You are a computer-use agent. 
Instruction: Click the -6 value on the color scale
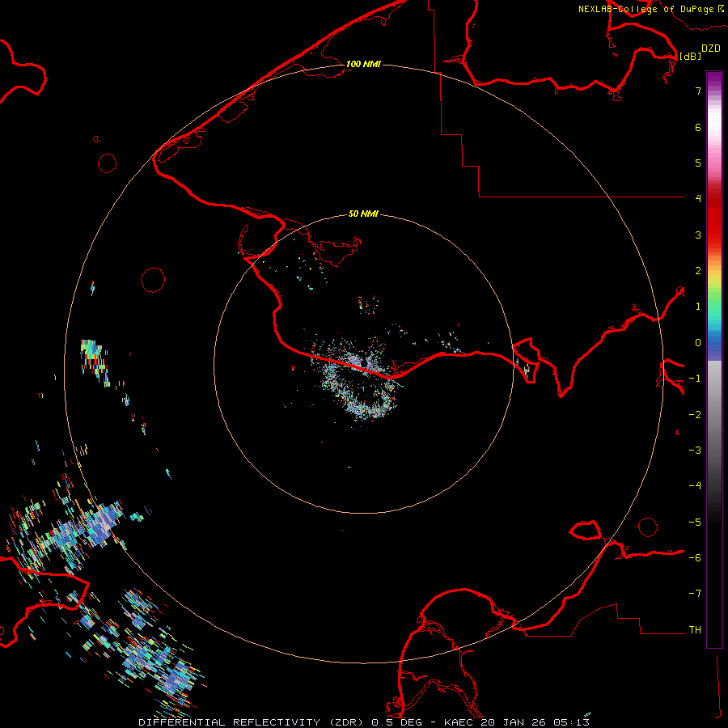point(695,558)
